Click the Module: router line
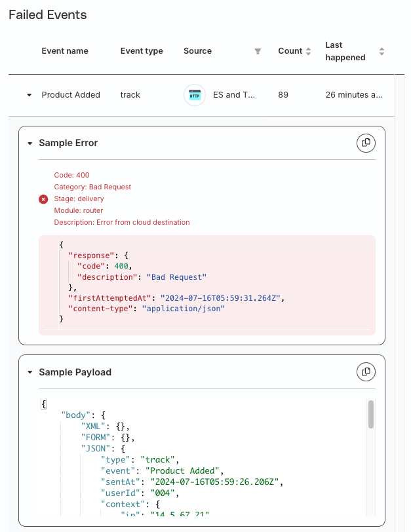Screen dimensions: 411x532 79,210
